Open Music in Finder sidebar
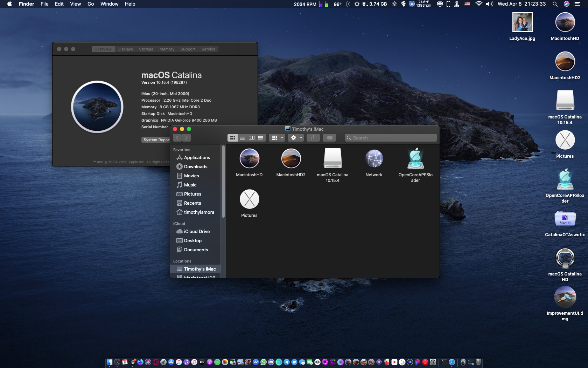 click(195, 185)
